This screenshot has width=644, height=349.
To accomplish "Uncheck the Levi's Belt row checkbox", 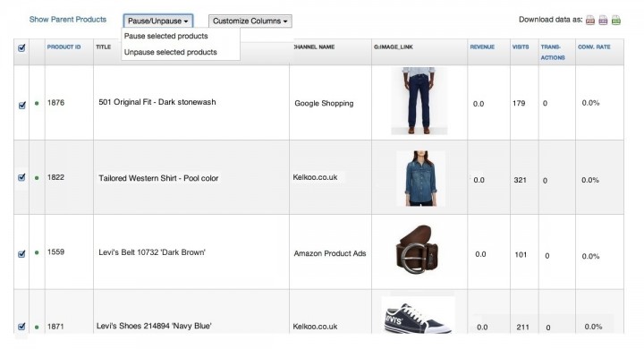I will click(x=21, y=253).
